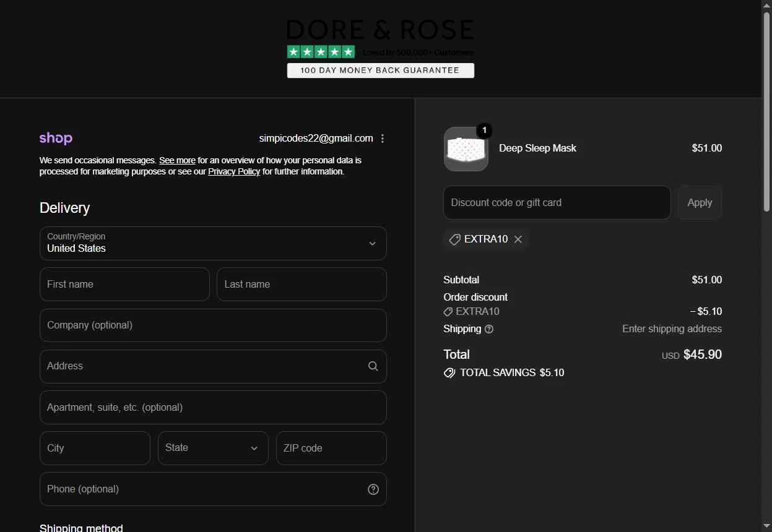Click the Loved by 500,000+ Customers text
772x532 pixels.
(x=418, y=53)
